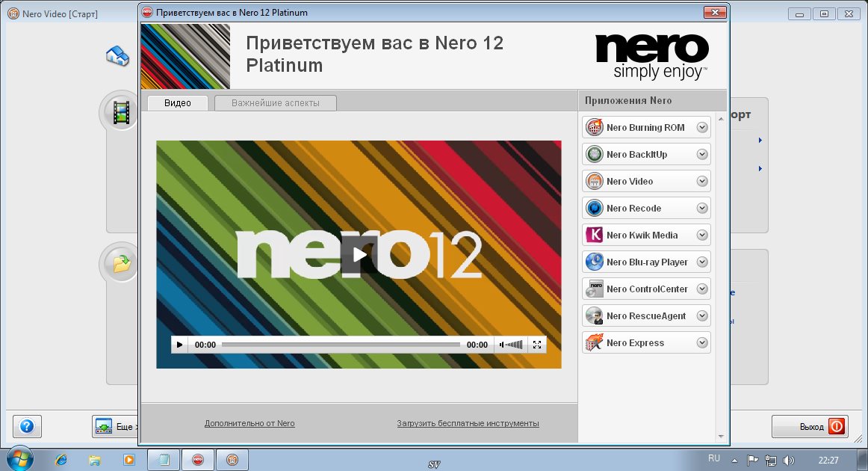868x471 pixels.
Task: Play the video using the control bar button
Action: pos(179,345)
